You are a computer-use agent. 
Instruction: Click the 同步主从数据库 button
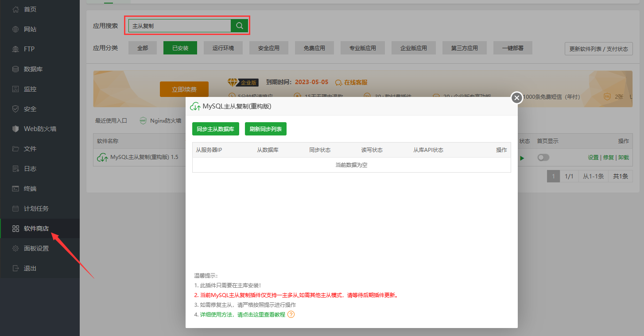tap(216, 129)
